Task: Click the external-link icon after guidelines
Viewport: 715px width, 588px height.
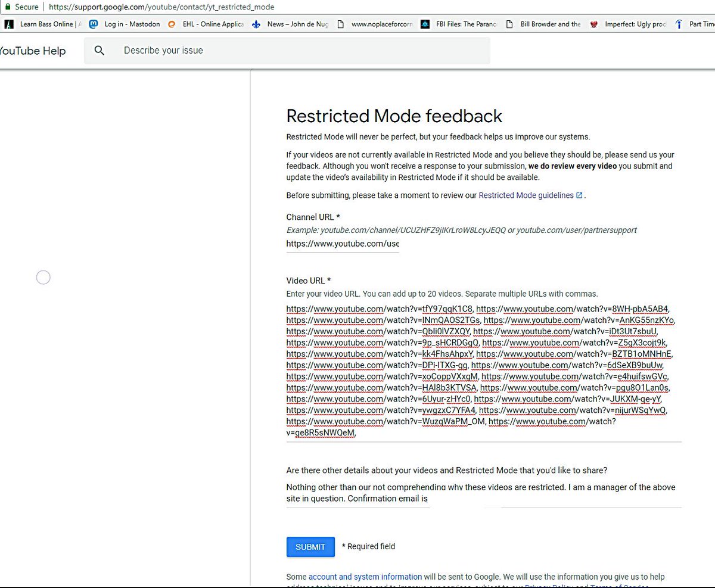Action: point(579,195)
